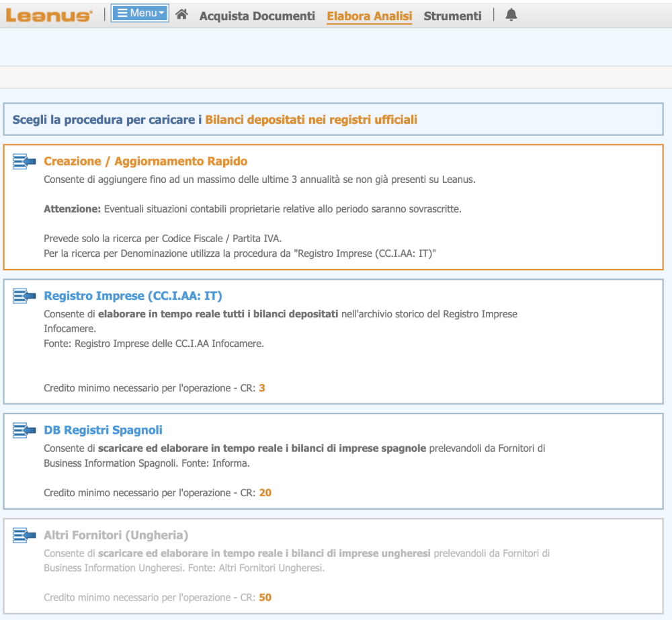Open Acquista Documenti menu
The height and width of the screenshot is (620, 672).
click(x=257, y=16)
